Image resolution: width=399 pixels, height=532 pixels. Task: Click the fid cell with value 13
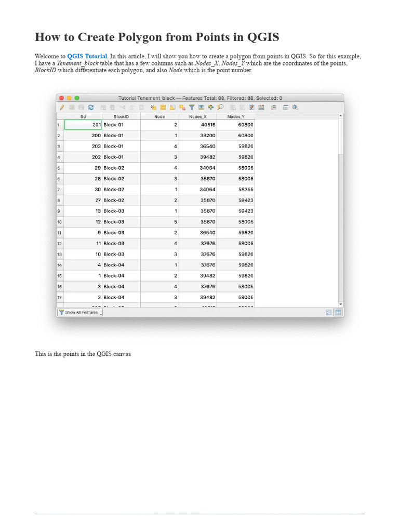point(83,211)
